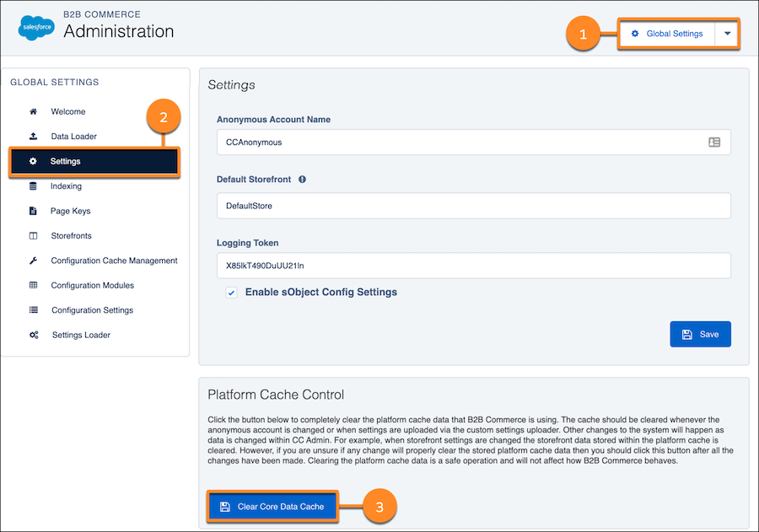Click the Global Settings button

(x=668, y=34)
